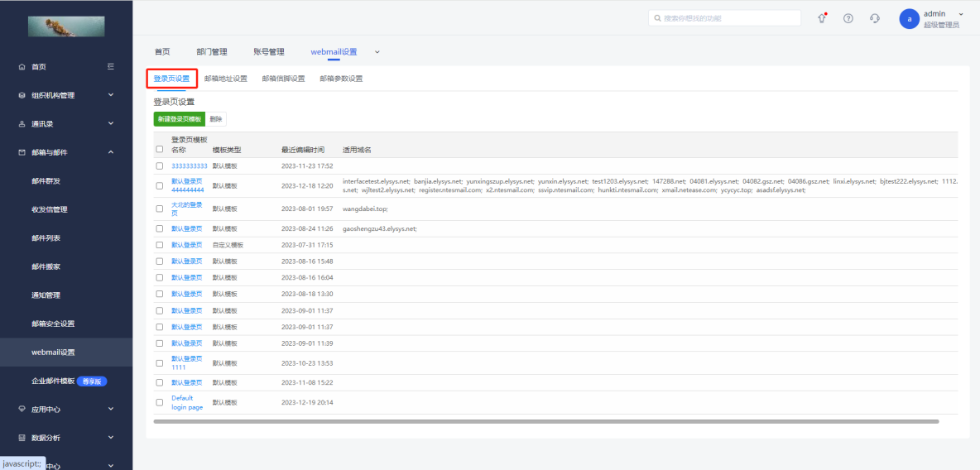Open the Default login page link
Screen dimensions: 980x470
(x=187, y=402)
